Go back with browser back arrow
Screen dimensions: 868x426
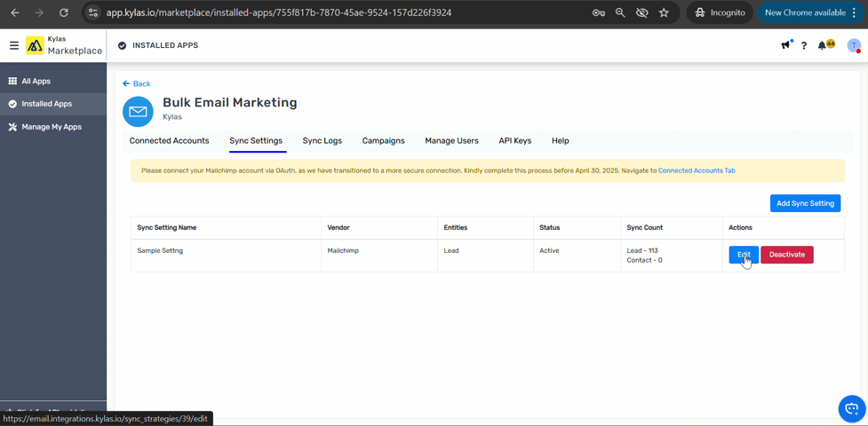[15, 12]
